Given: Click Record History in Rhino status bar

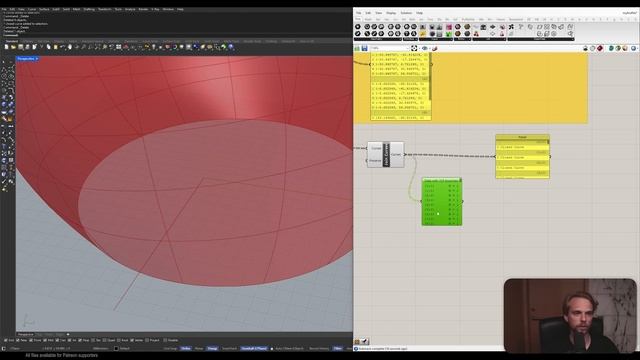Looking at the screenshot, I should coord(319,349).
